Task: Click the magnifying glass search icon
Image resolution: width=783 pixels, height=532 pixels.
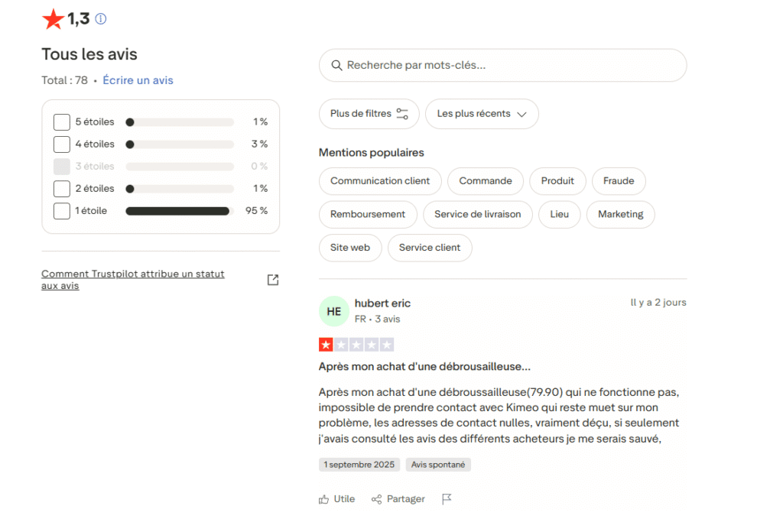Action: pyautogui.click(x=336, y=66)
